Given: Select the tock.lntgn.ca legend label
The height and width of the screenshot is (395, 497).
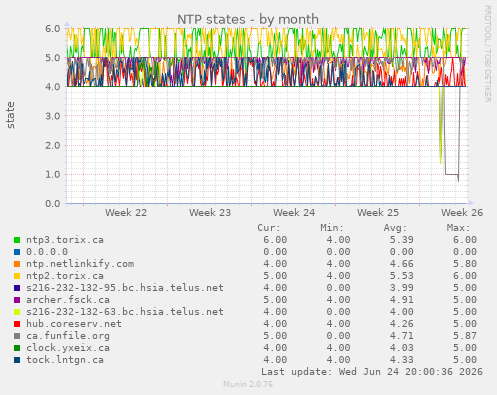Looking at the screenshot, I should [x=65, y=360].
